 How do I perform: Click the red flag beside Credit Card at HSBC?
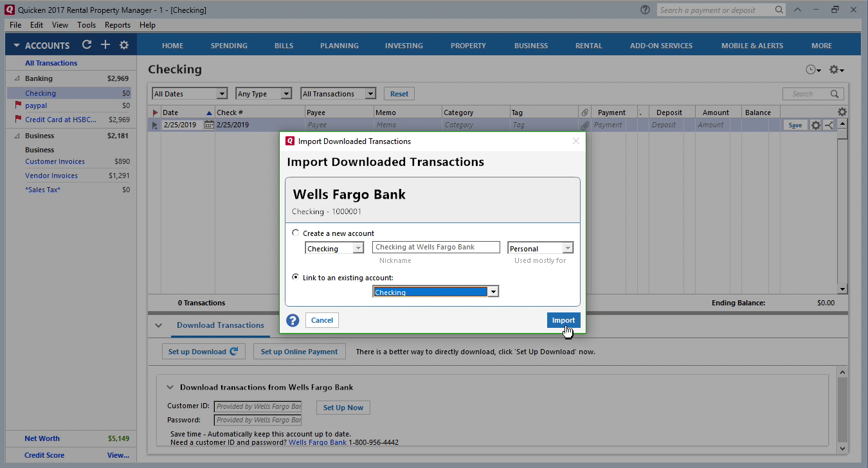pyautogui.click(x=17, y=120)
